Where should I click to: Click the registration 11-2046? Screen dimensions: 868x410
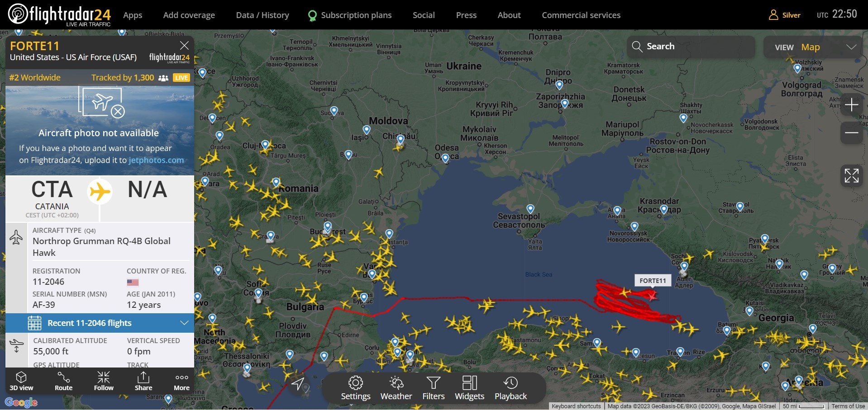48,282
